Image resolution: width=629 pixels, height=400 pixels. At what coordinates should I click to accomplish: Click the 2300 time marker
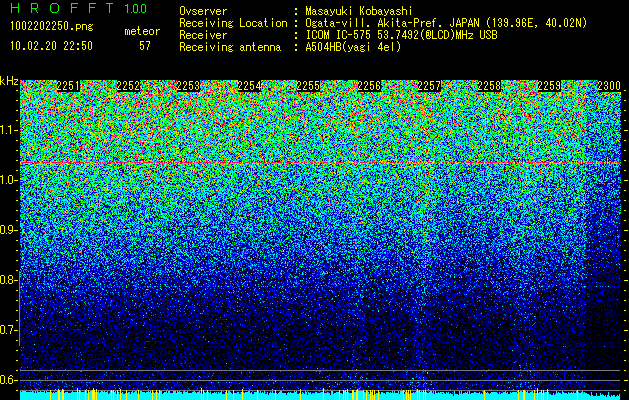click(x=609, y=86)
